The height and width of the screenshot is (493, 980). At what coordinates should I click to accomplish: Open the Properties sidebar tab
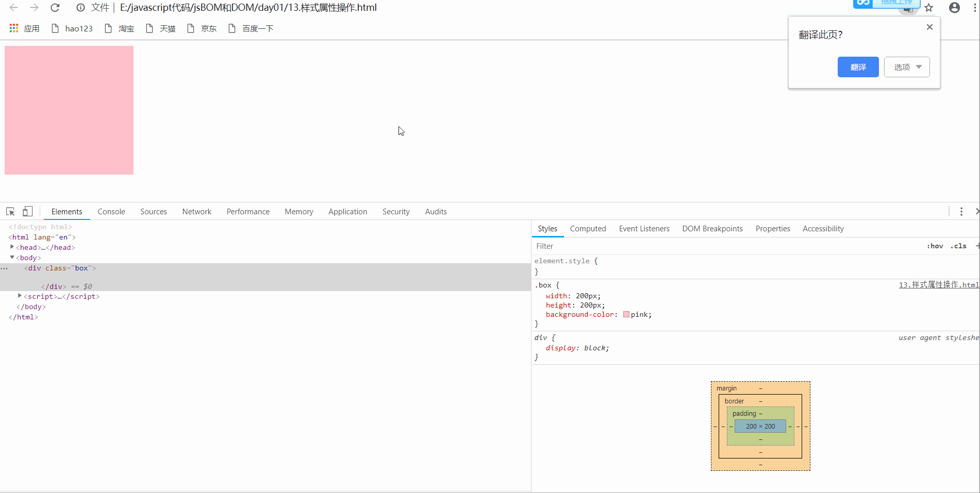click(773, 229)
